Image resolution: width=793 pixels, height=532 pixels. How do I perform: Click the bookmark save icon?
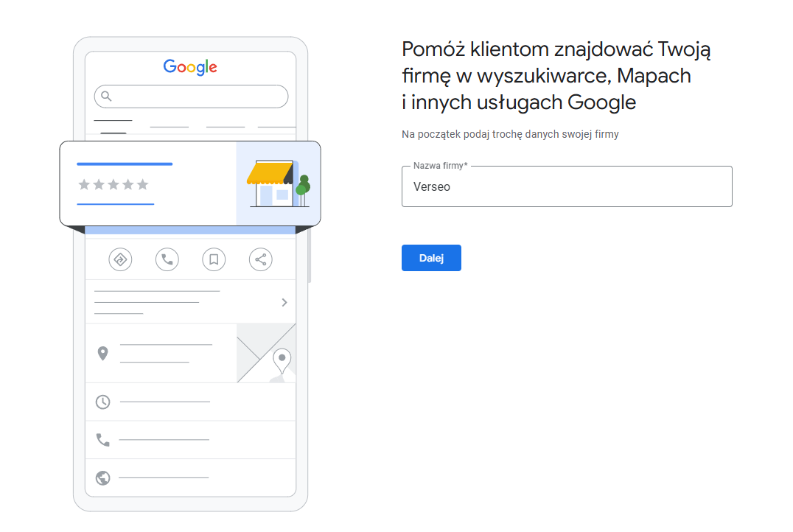coord(214,259)
